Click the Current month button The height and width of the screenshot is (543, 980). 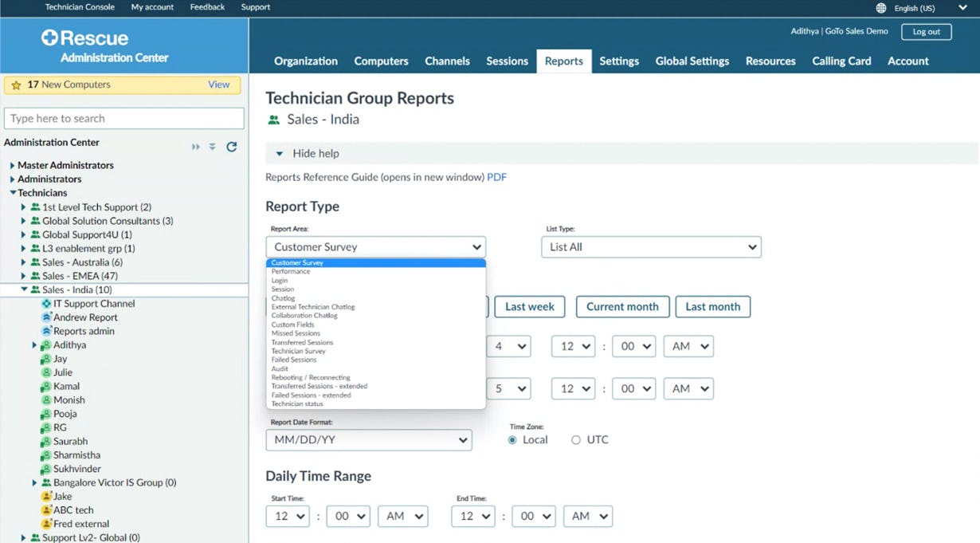click(622, 307)
